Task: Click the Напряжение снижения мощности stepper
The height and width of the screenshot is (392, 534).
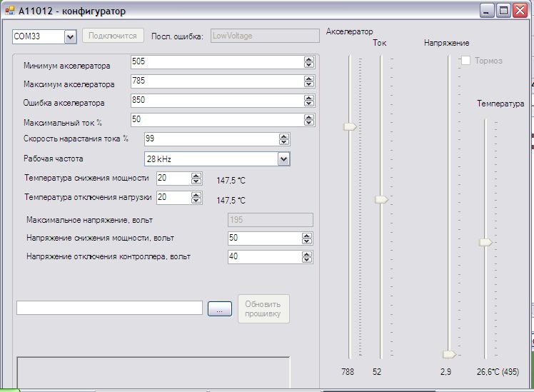Action: [308, 238]
